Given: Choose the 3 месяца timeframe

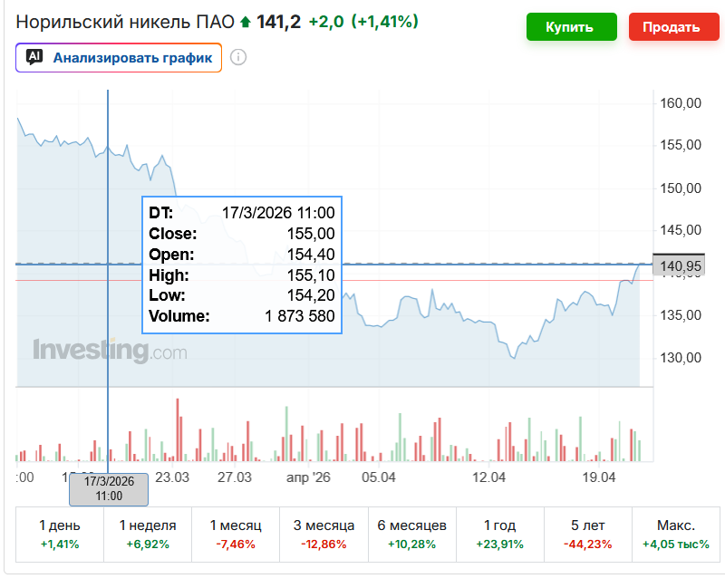Looking at the screenshot, I should (x=324, y=535).
